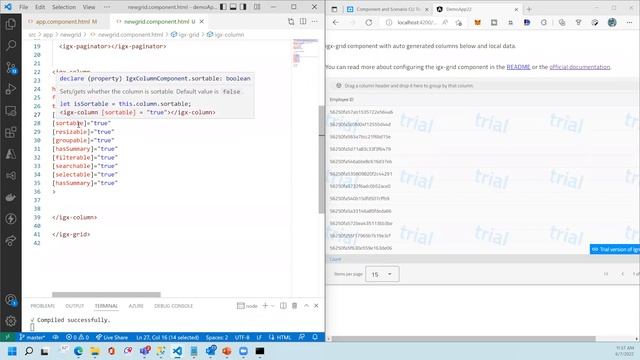Click the MetaMask fox extension icon in Edge
640x360 pixels.
(477, 22)
